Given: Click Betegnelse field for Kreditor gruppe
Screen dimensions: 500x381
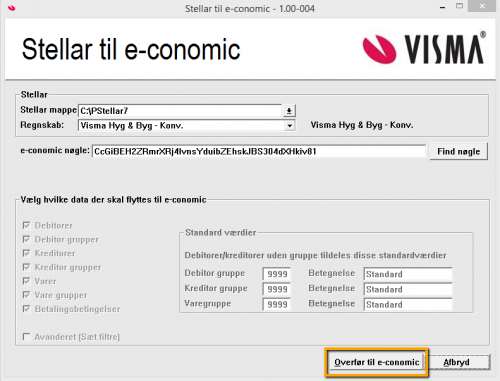Looking at the screenshot, I should tap(408, 289).
